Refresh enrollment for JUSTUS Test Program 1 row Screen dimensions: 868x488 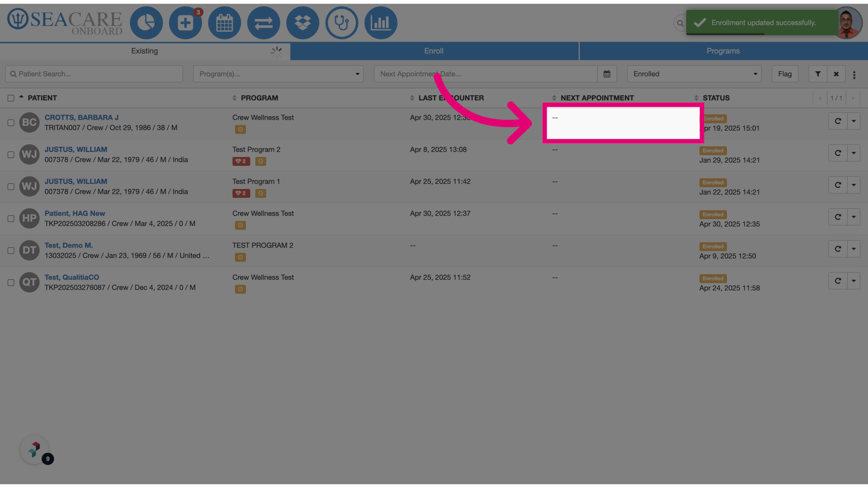[838, 185]
